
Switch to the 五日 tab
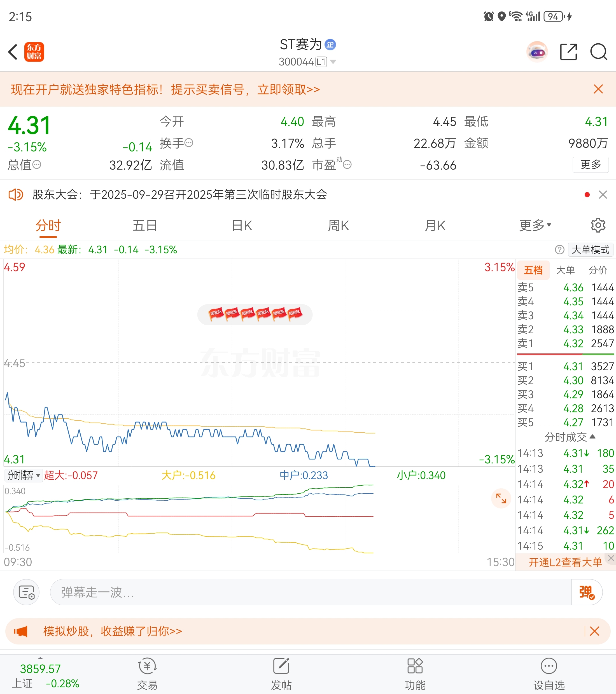click(x=145, y=226)
